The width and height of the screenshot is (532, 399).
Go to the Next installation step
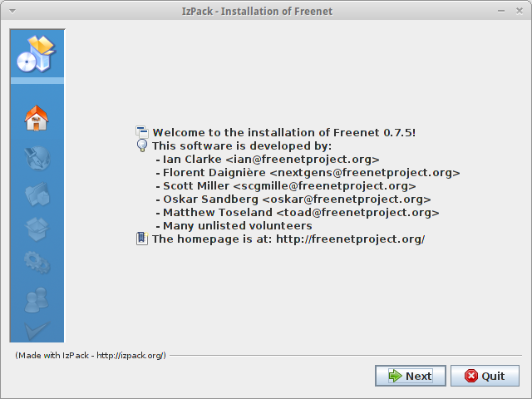click(x=410, y=376)
